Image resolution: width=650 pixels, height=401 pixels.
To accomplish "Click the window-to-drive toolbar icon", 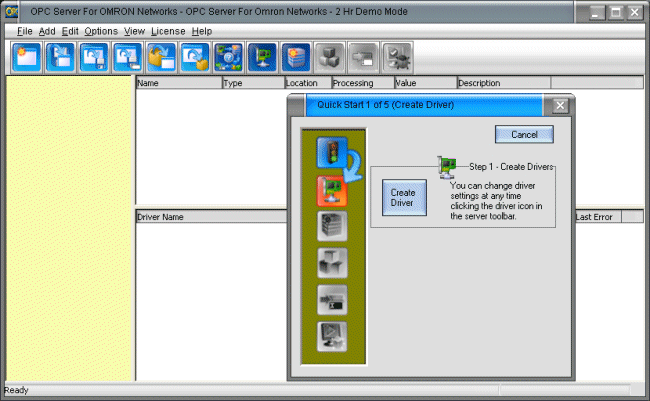I will coord(128,57).
